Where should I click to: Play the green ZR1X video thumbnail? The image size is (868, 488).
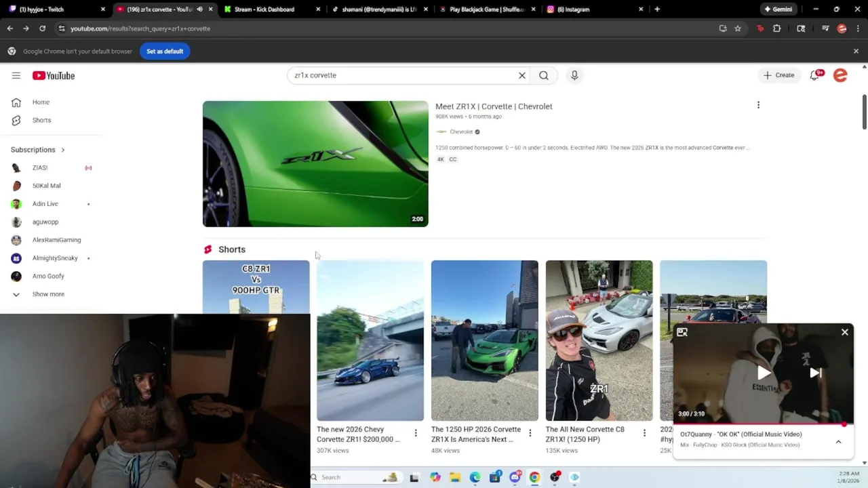click(x=315, y=163)
